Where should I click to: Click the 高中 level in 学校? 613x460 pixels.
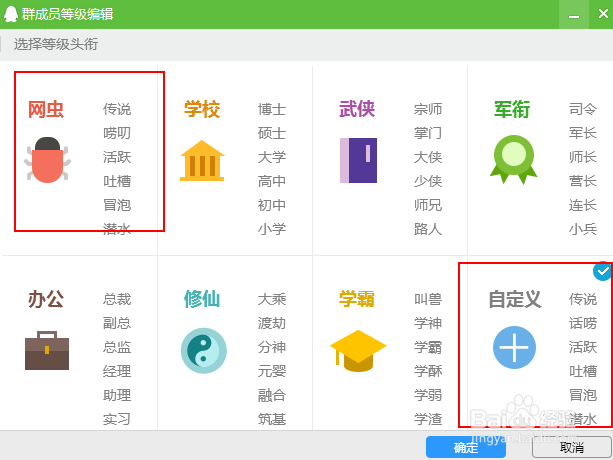pos(272,181)
